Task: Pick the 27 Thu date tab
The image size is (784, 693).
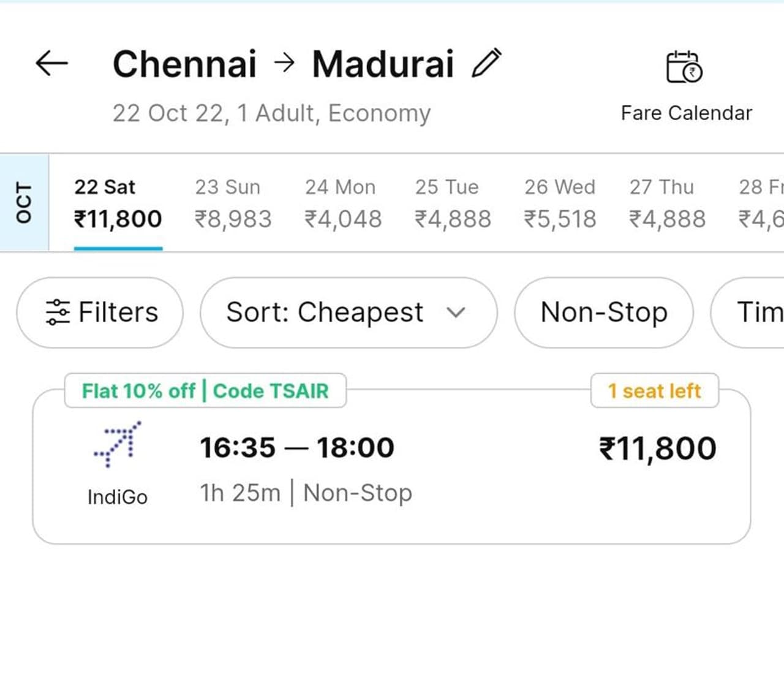Action: (667, 203)
